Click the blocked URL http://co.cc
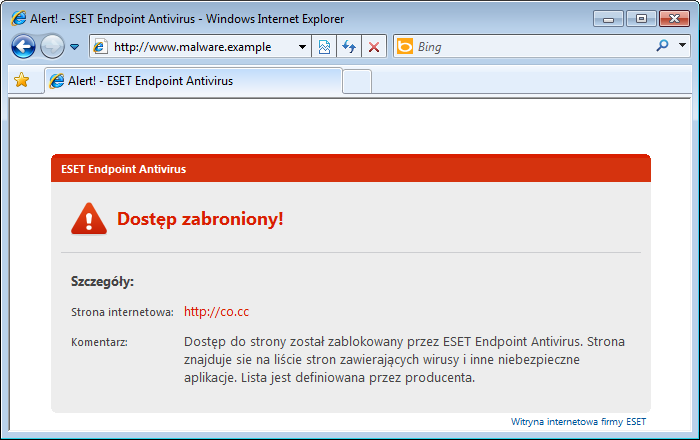 click(x=217, y=311)
